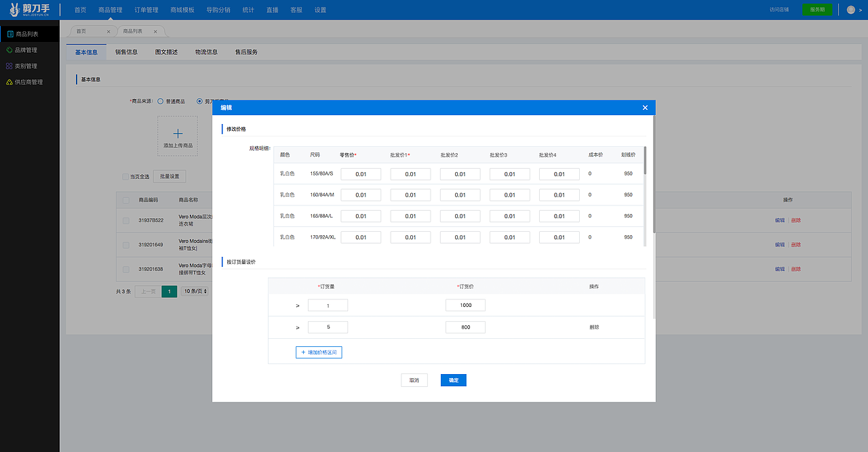
Task: Click 访问店铺 in the header
Action: click(779, 9)
